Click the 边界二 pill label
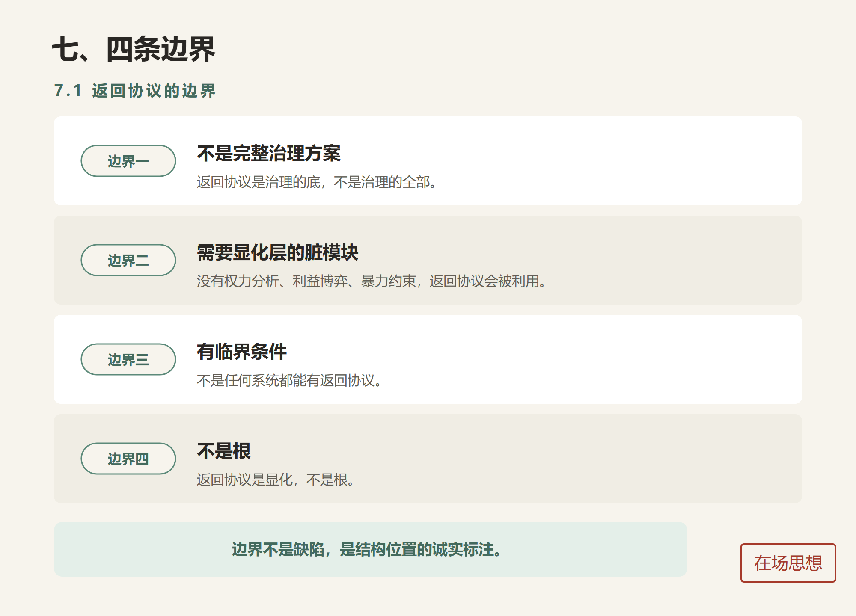This screenshot has width=856, height=616. [x=128, y=260]
